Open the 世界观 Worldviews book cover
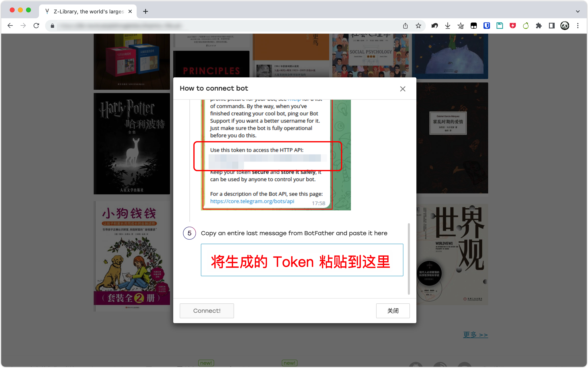Screen dimensions: 588x368 [x=452, y=254]
